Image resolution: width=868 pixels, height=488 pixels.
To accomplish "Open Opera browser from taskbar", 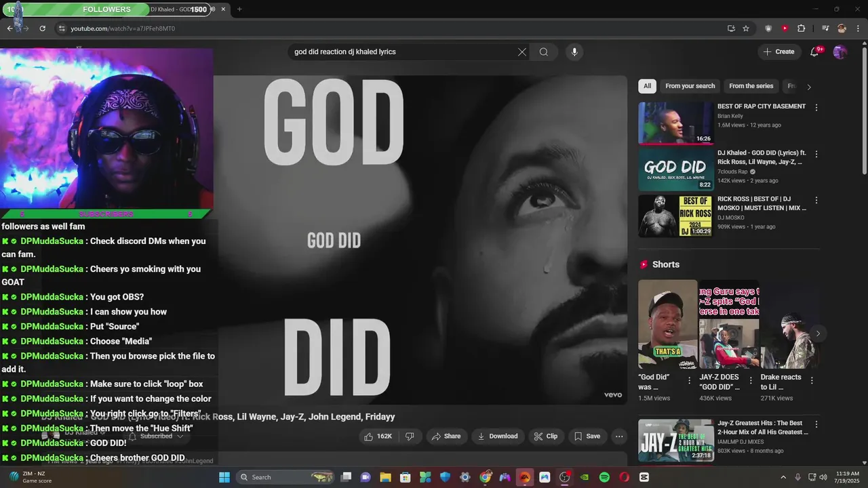I will [x=624, y=477].
